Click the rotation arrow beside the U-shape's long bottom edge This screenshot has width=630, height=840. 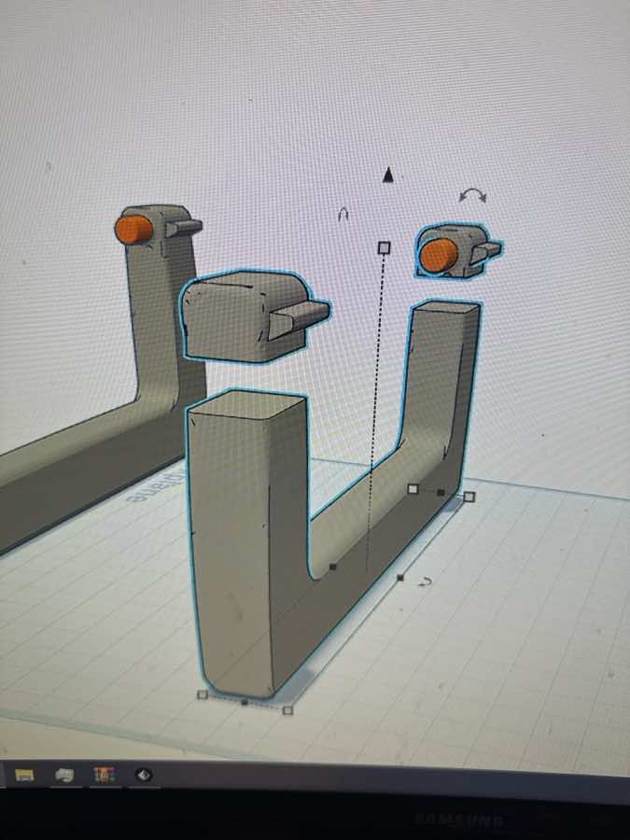(x=425, y=581)
